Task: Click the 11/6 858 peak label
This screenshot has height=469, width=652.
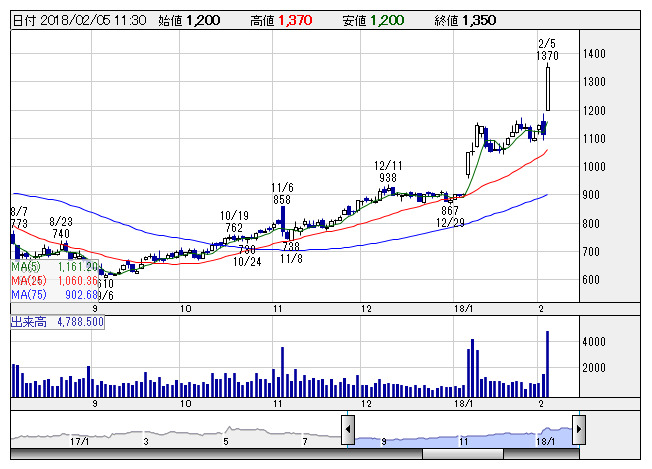Action: [x=282, y=194]
